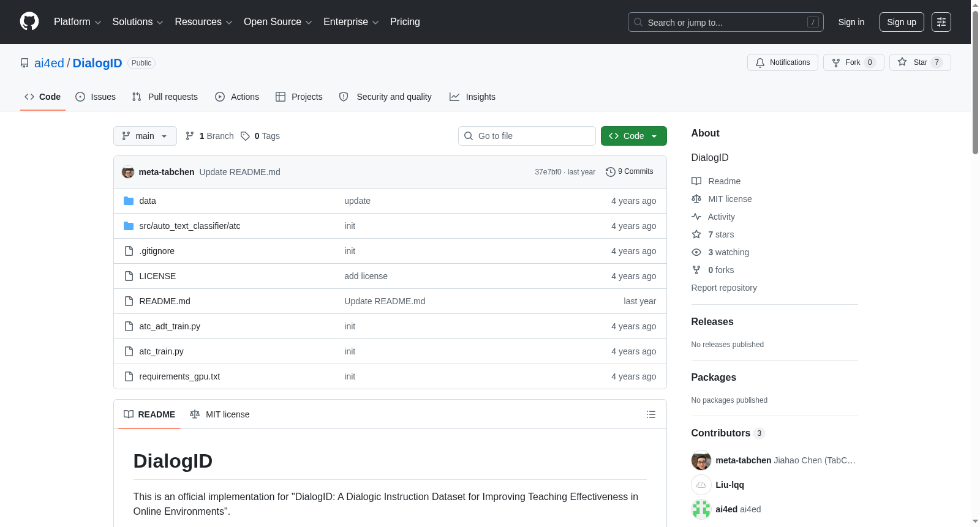Click meta-tabchen contributor avatar

click(x=701, y=460)
